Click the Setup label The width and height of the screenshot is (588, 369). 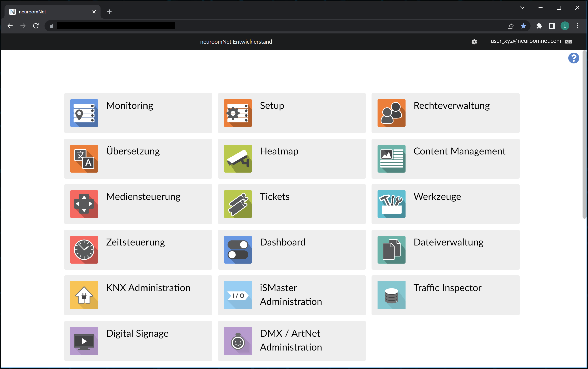coord(272,105)
